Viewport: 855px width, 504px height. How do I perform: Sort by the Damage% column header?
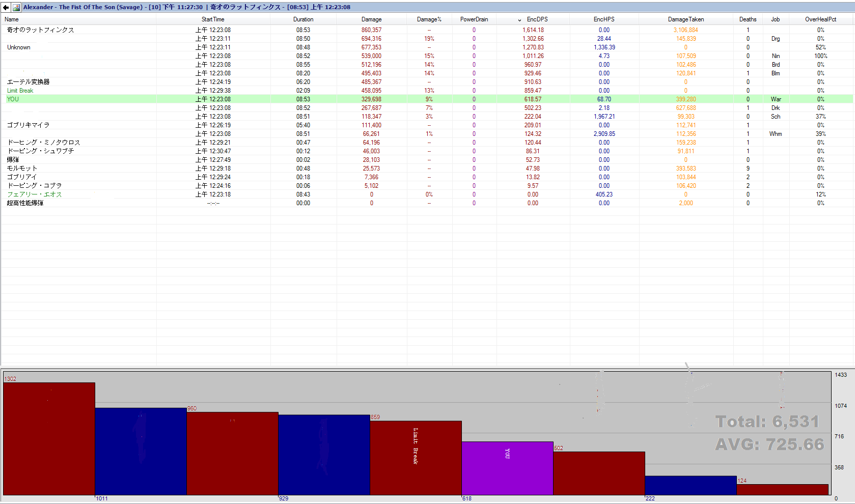pyautogui.click(x=429, y=19)
